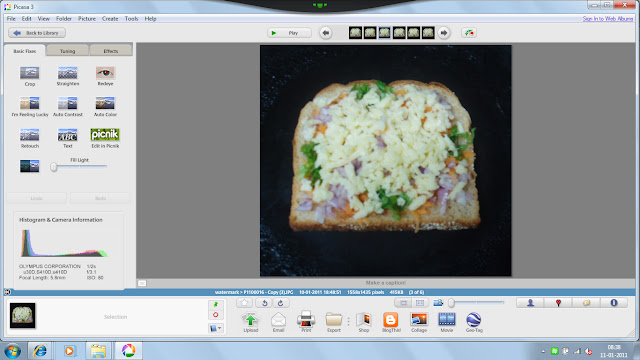Toggle the star on this photo
This screenshot has width=640, height=360.
point(244,303)
